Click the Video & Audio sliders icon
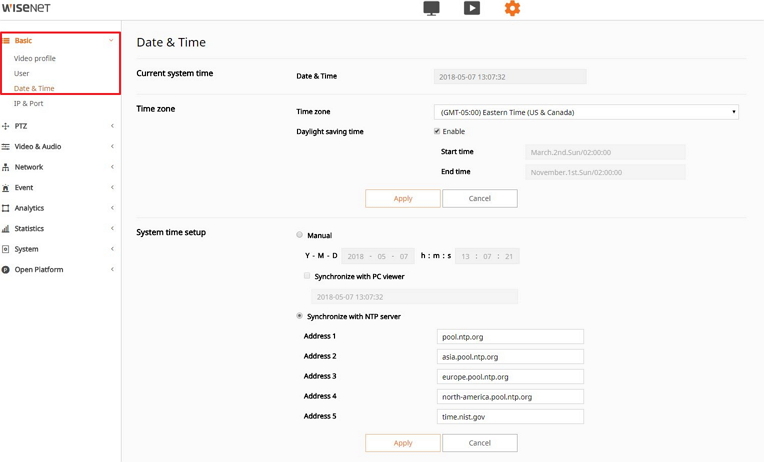This screenshot has height=462, width=764. [6, 147]
